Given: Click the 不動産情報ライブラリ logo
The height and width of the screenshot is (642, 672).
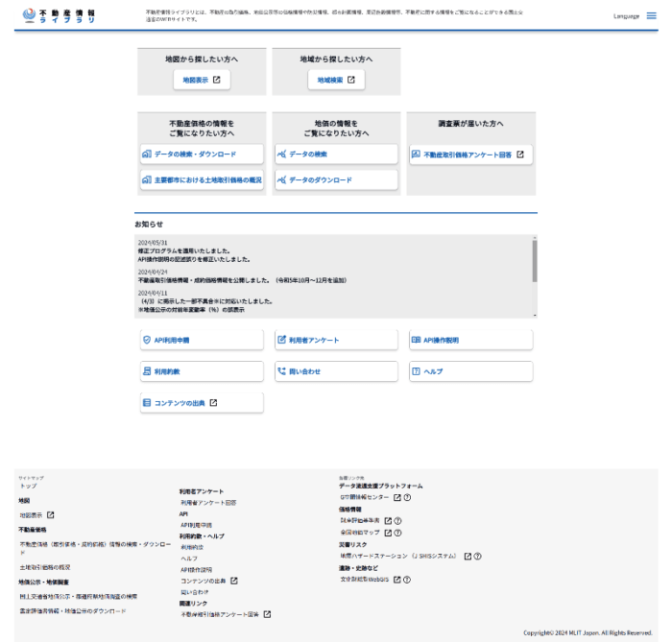Looking at the screenshot, I should coord(59,16).
